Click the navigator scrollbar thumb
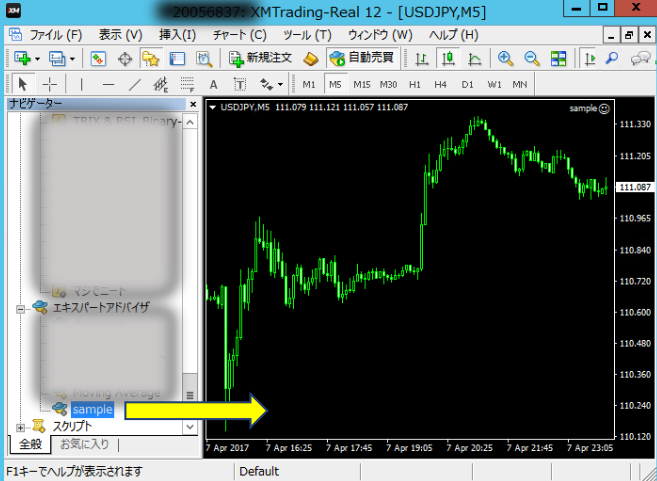Screen dimensions: 657x481 point(190,395)
